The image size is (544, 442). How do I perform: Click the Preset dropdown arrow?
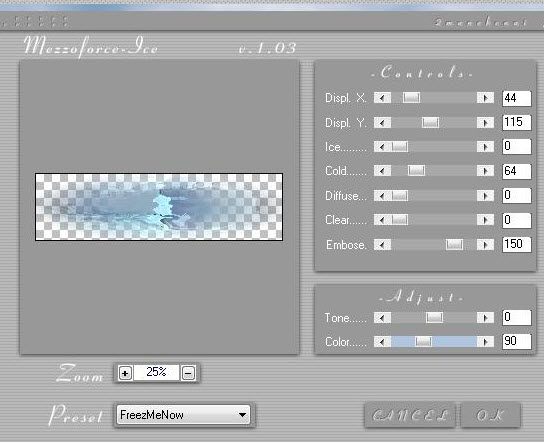pyautogui.click(x=242, y=415)
